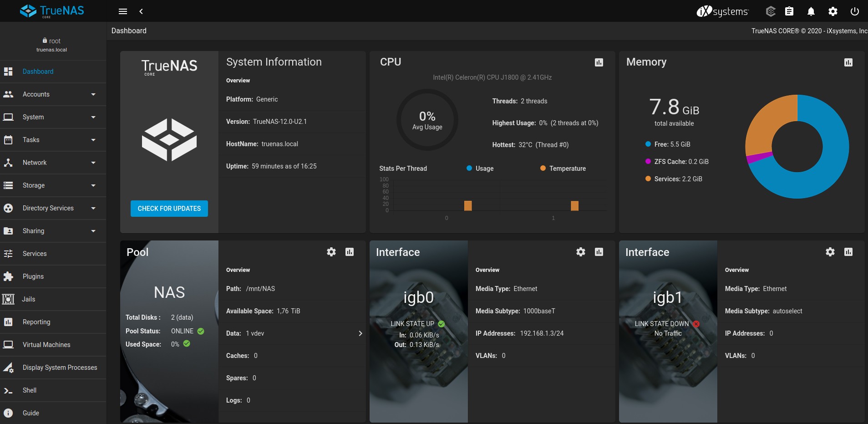Click the IP address 192.168.1.3/24
The width and height of the screenshot is (868, 424).
(542, 333)
